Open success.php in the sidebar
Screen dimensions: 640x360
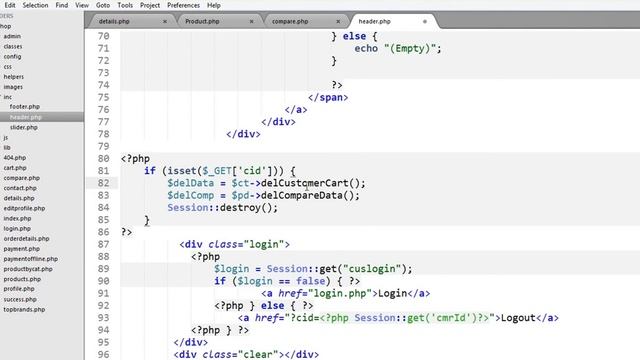point(20,299)
